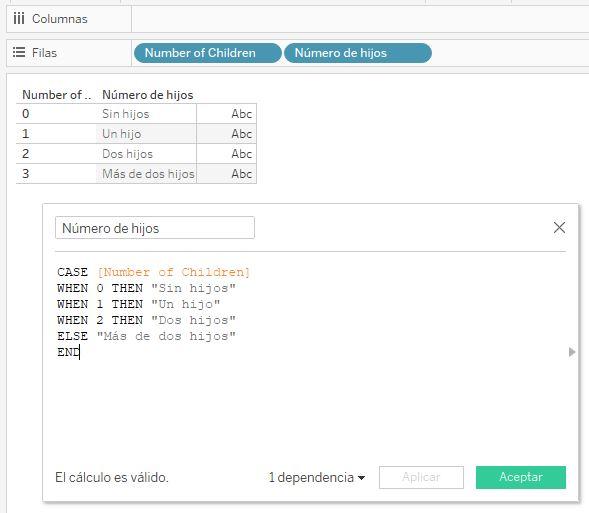Screen dimensions: 589x513
Task: Close the calculation editor with X
Action: click(x=559, y=227)
